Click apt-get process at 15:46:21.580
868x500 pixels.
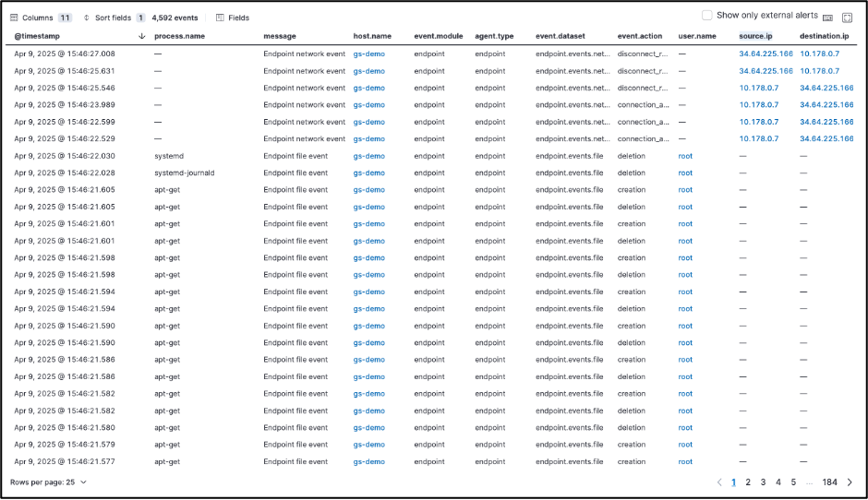(167, 427)
